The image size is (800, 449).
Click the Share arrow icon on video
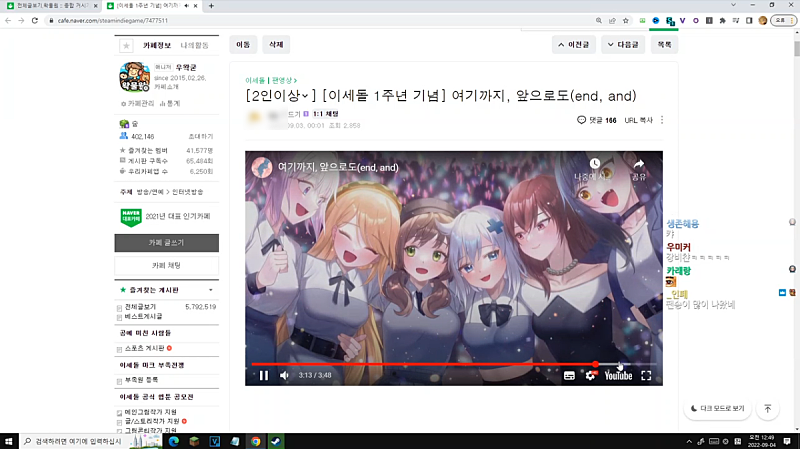coord(639,164)
